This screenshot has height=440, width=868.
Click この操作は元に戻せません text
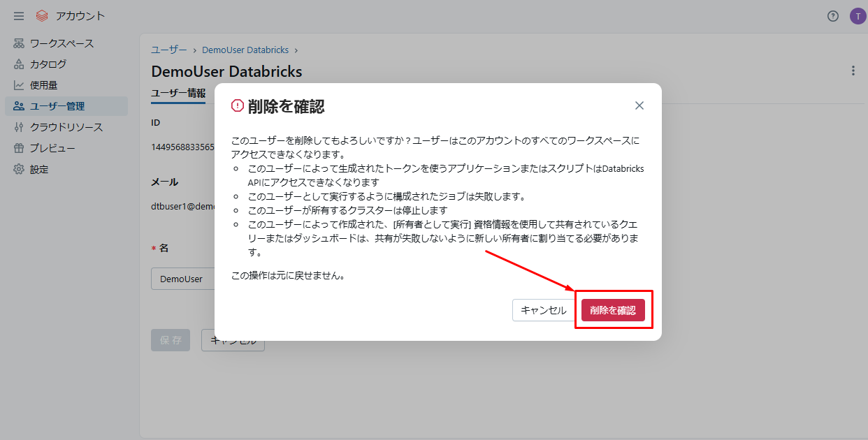(x=288, y=275)
